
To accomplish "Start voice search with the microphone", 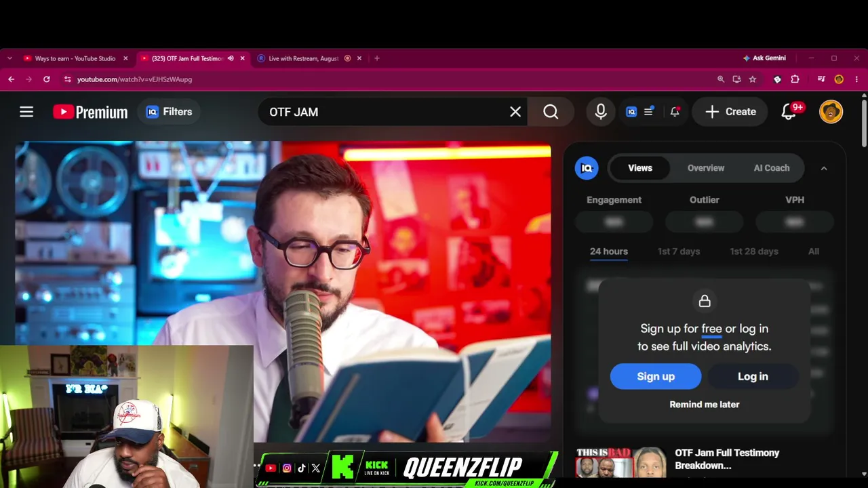I will click(x=601, y=112).
